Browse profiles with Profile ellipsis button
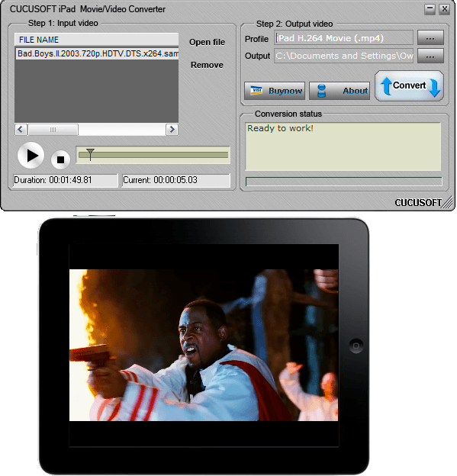 [430, 37]
